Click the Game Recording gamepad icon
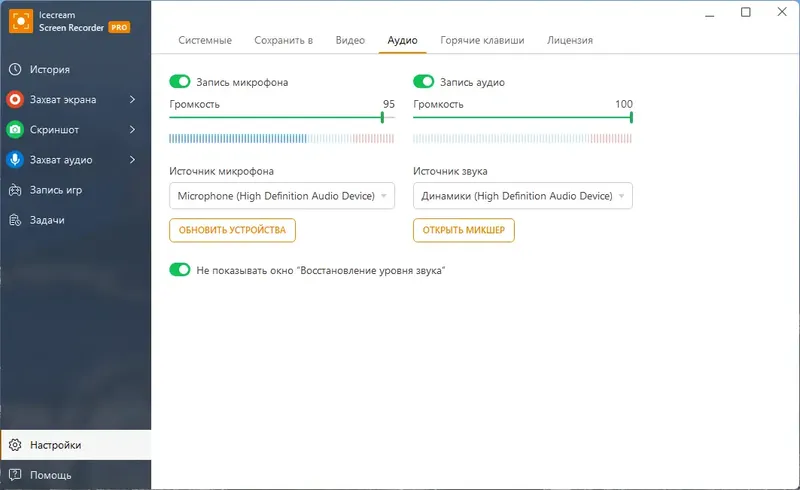Image resolution: width=800 pixels, height=490 pixels. point(15,190)
